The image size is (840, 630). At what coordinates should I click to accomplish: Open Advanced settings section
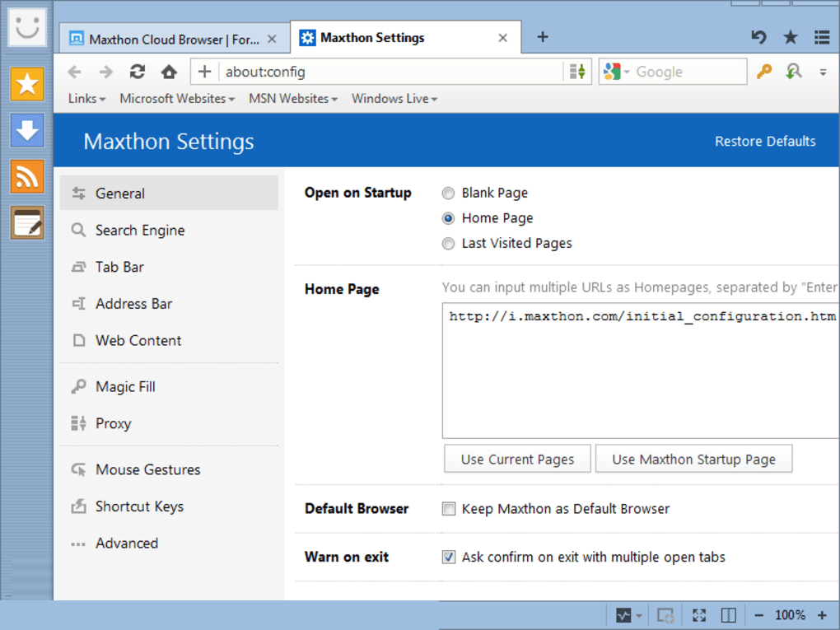(169, 544)
